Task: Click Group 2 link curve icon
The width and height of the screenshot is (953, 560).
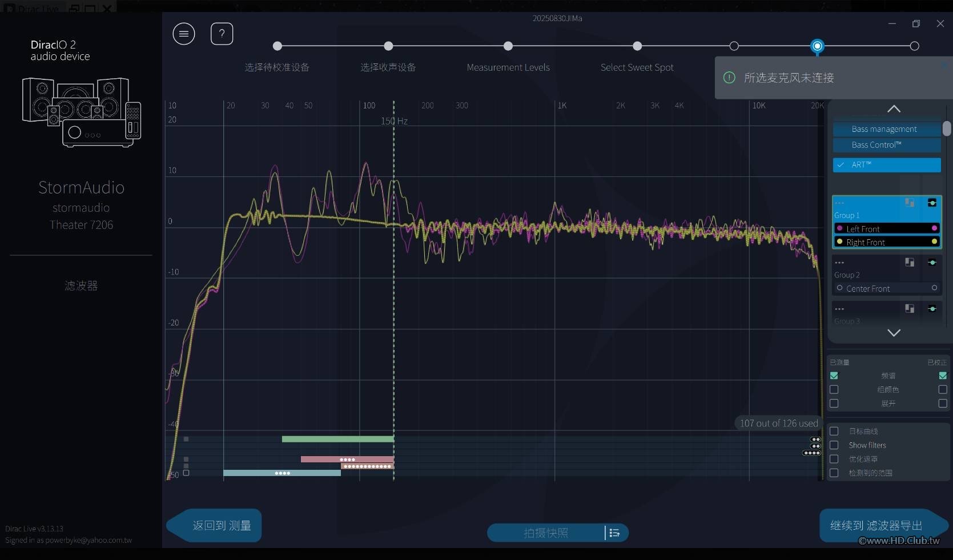Action: 932,263
